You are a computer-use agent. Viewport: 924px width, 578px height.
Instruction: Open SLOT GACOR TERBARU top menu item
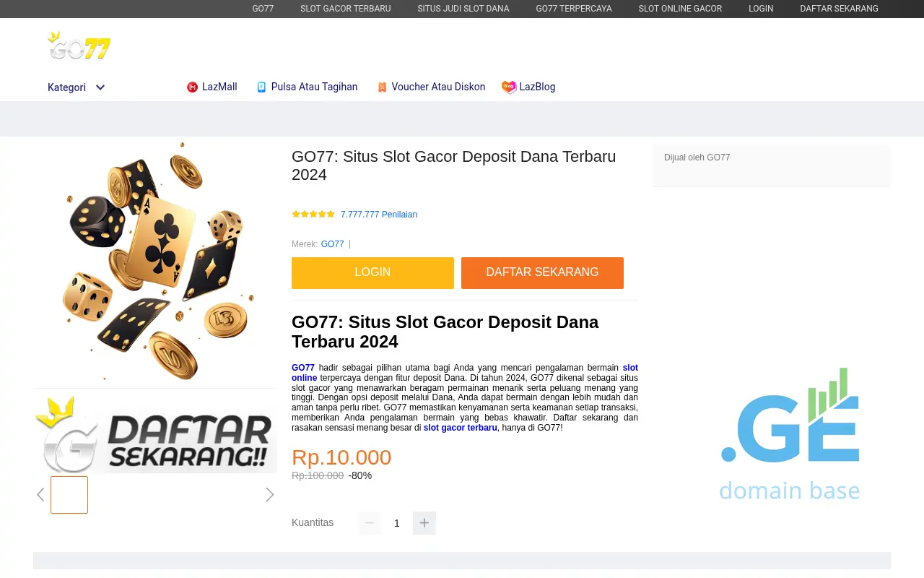click(x=346, y=9)
